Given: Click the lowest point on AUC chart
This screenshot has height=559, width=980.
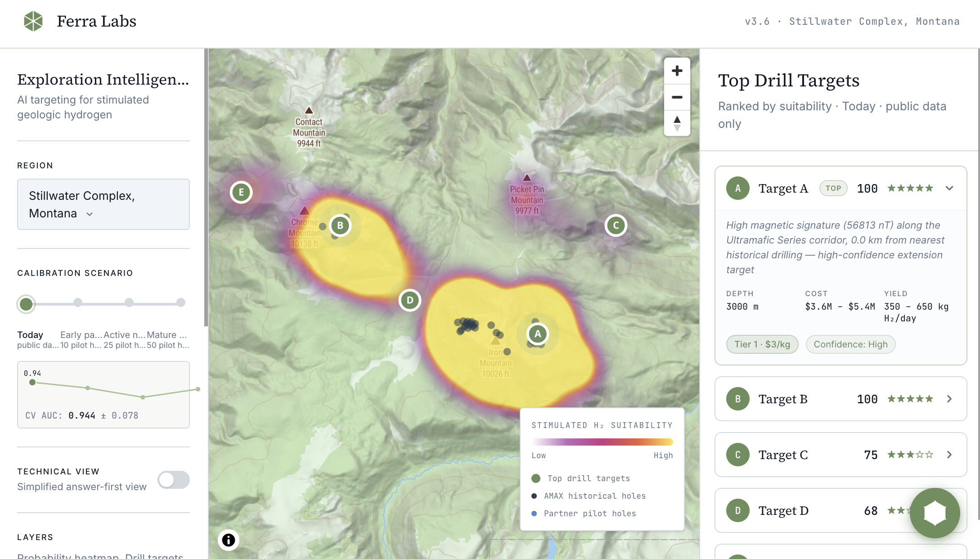Looking at the screenshot, I should (x=143, y=397).
